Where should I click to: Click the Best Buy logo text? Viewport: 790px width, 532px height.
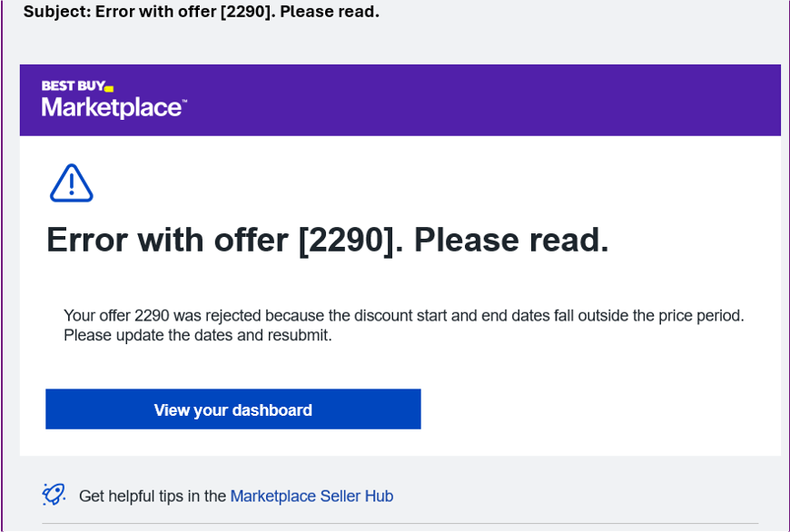(x=73, y=85)
